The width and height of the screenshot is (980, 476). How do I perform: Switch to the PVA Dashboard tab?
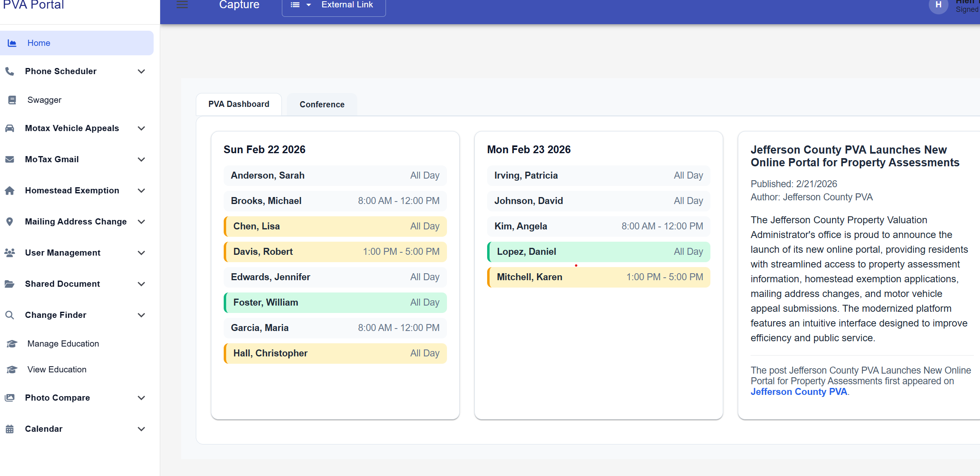(x=239, y=104)
